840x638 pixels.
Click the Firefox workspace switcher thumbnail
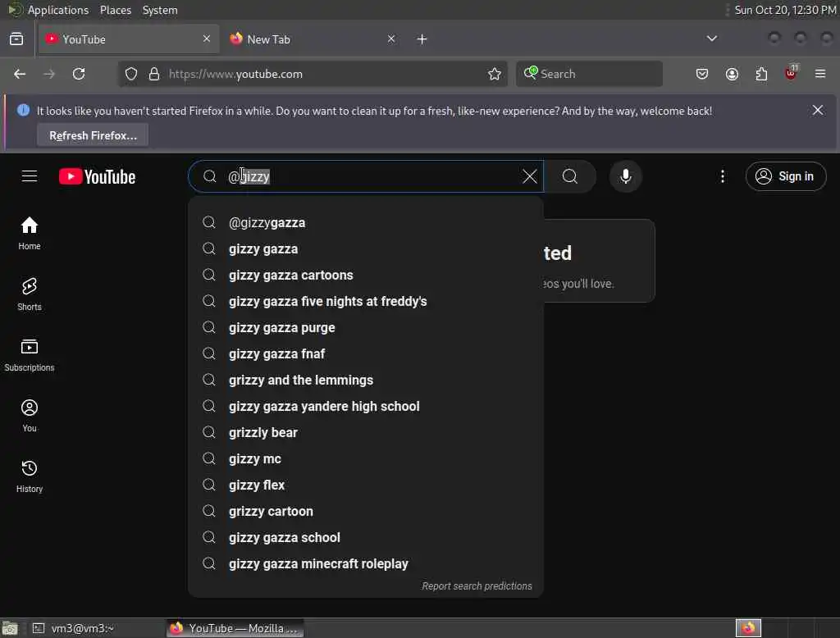tap(748, 628)
